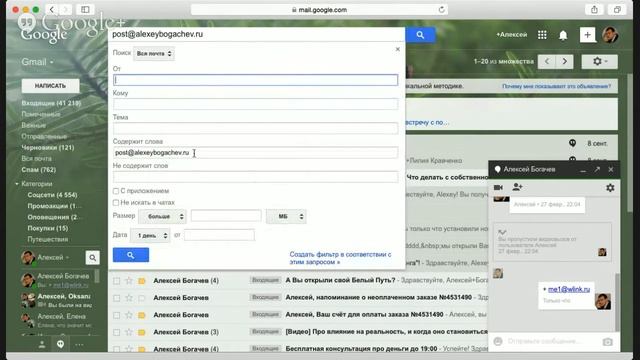Click the +Алексей profile link

click(x=511, y=35)
